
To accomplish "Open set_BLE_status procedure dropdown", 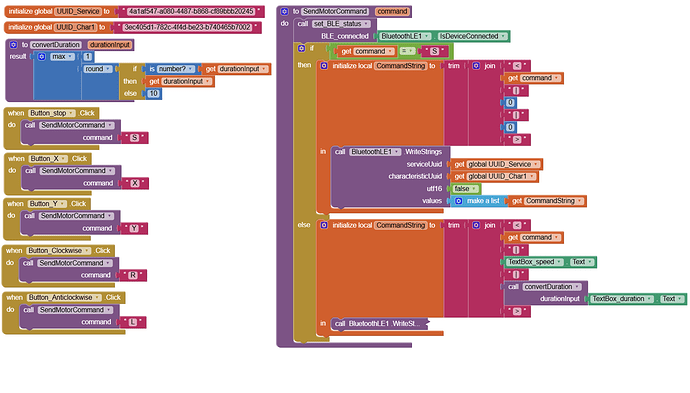I will 366,24.
